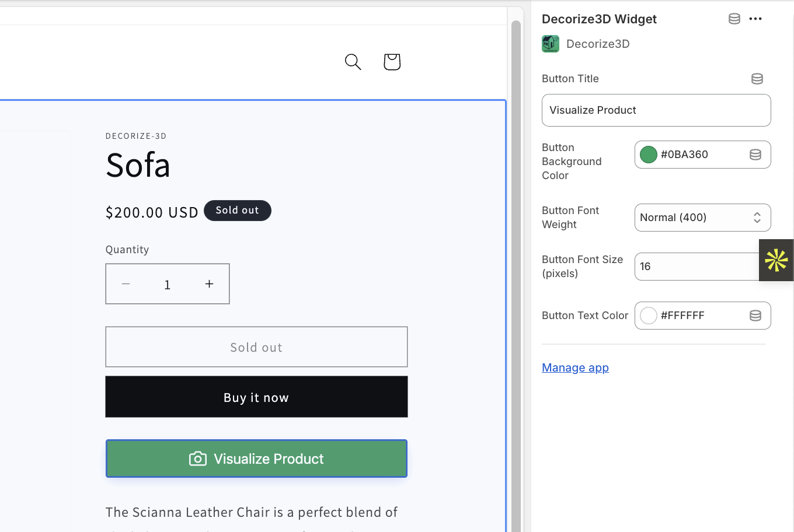This screenshot has height=532, width=794.
Task: Decrease the quantity with the minus button
Action: [126, 284]
